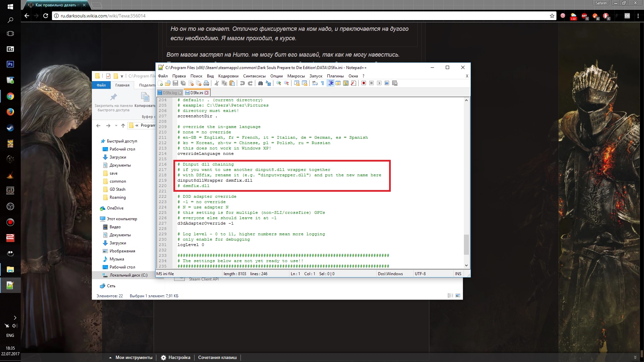This screenshot has width=644, height=362.
Task: Play back the recorded macro
Action: click(379, 83)
